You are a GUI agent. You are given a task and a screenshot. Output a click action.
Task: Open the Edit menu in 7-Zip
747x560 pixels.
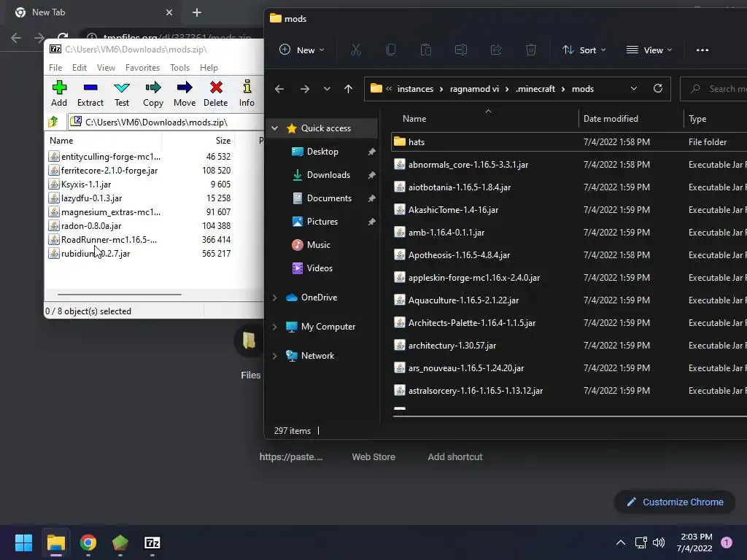[x=80, y=68]
